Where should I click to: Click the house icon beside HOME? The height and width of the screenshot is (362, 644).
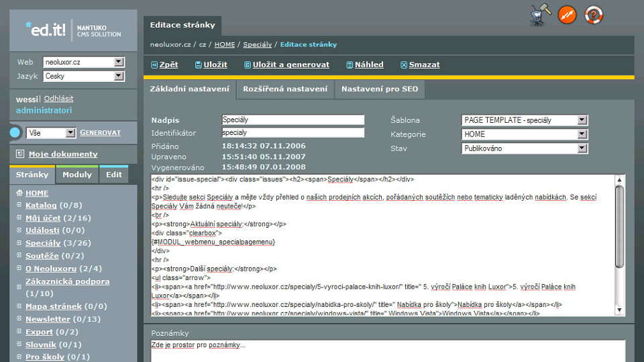tap(19, 193)
